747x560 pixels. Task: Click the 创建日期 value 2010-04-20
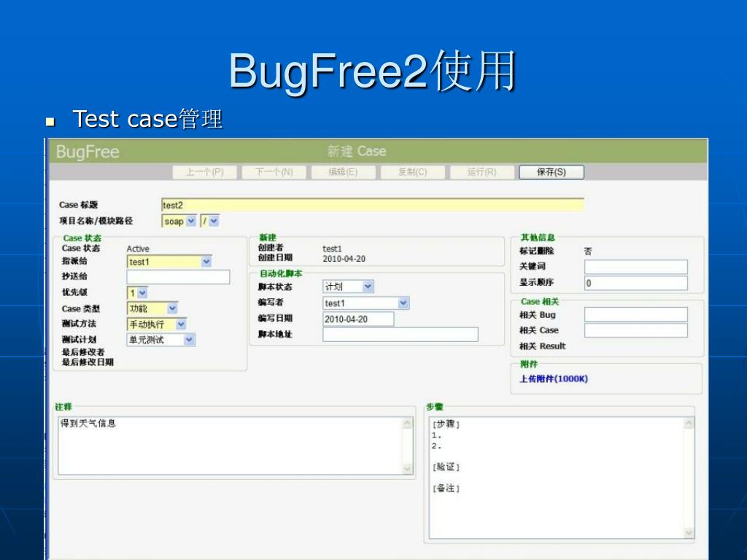(x=344, y=259)
